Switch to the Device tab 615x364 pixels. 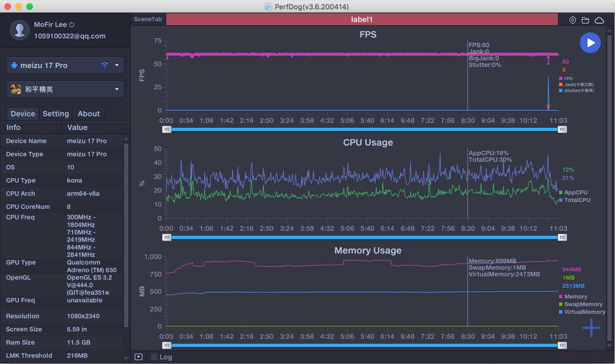click(x=23, y=113)
